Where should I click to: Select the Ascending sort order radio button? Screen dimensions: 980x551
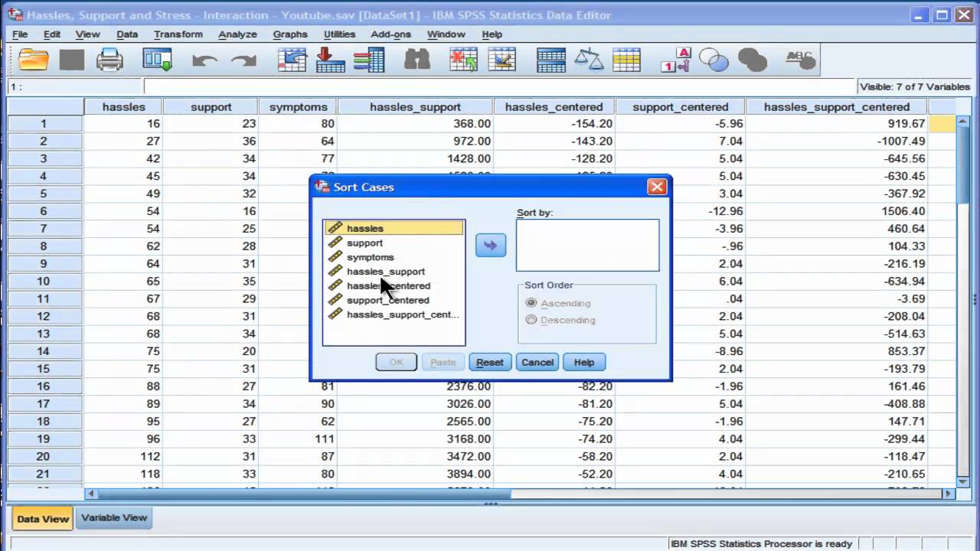[531, 303]
